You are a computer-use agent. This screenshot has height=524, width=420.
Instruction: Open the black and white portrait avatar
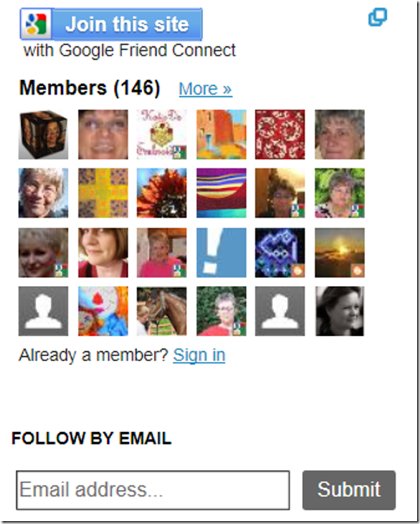tap(339, 311)
